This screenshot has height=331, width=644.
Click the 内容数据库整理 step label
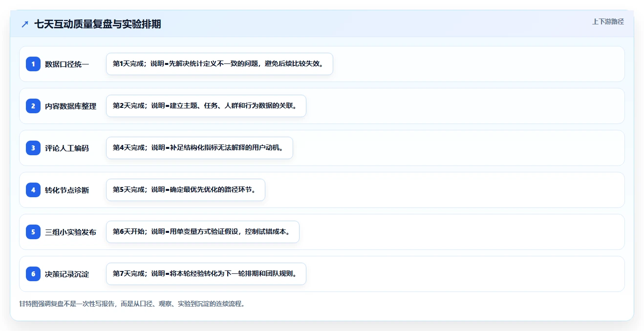(x=71, y=106)
